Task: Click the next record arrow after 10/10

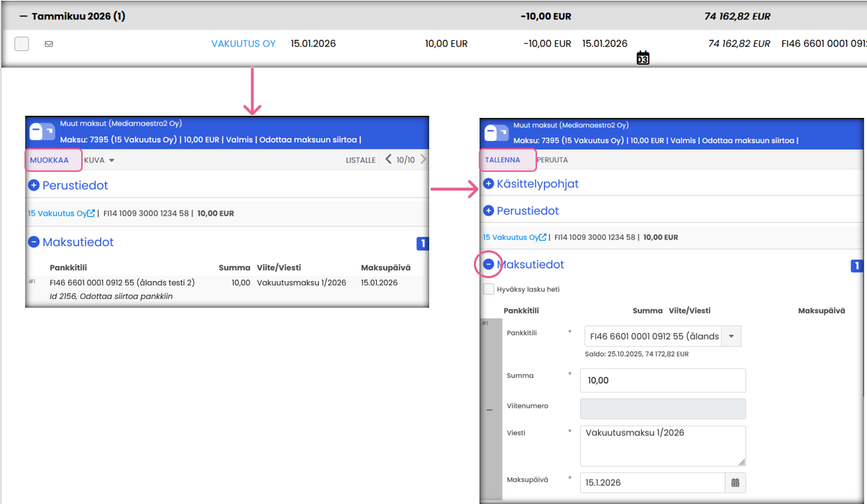Action: coord(423,160)
